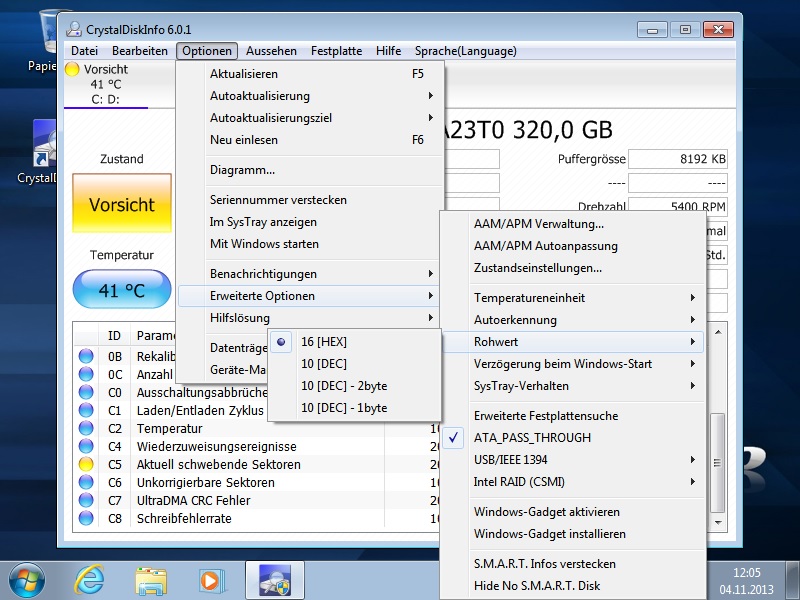
Task: Toggle AAM/APM Autoanpassung option
Action: (573, 246)
